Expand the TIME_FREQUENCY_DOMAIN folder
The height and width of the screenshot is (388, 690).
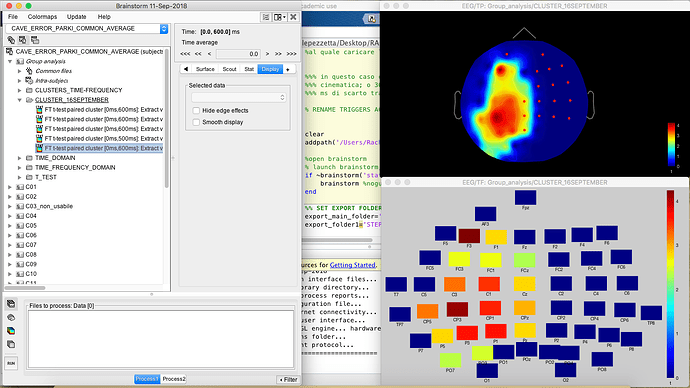[x=19, y=168]
